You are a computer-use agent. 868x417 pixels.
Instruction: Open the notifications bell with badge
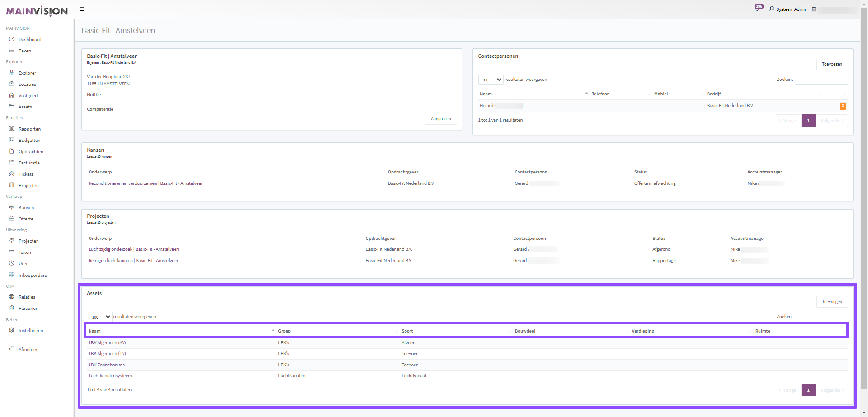pos(757,9)
